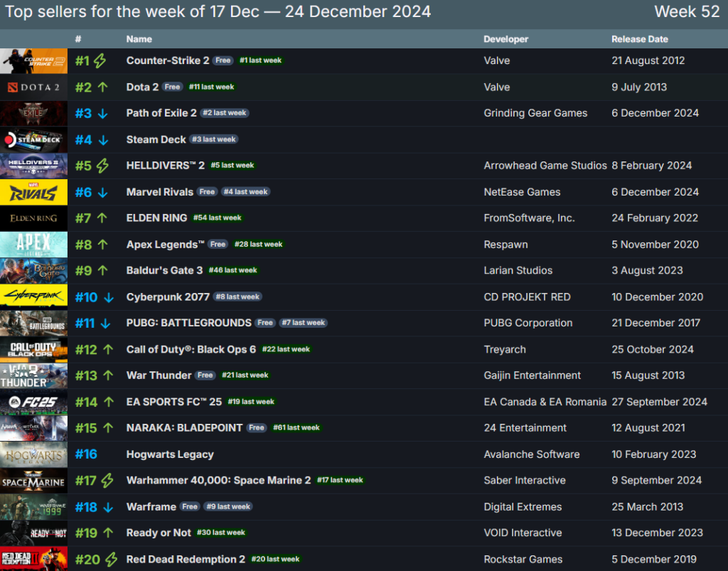Select the Baldur's Gate 3 title
Viewport: 728px width, 571px height.
164,270
